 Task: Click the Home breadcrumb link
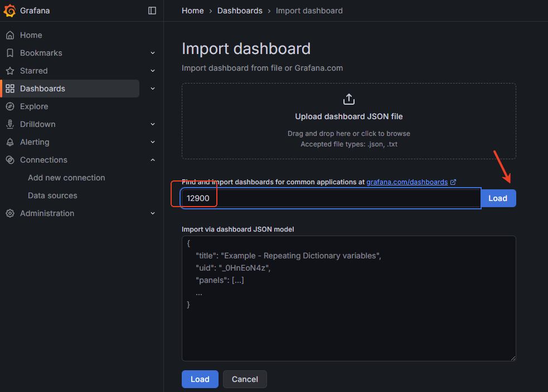pos(192,11)
